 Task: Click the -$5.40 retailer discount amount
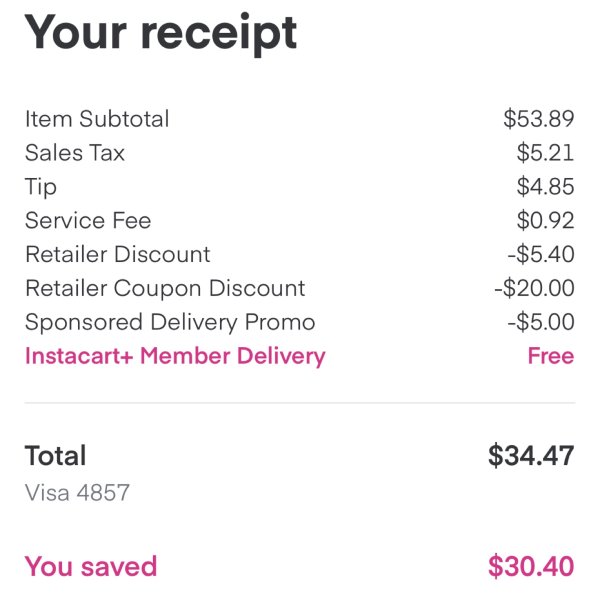pyautogui.click(x=541, y=254)
